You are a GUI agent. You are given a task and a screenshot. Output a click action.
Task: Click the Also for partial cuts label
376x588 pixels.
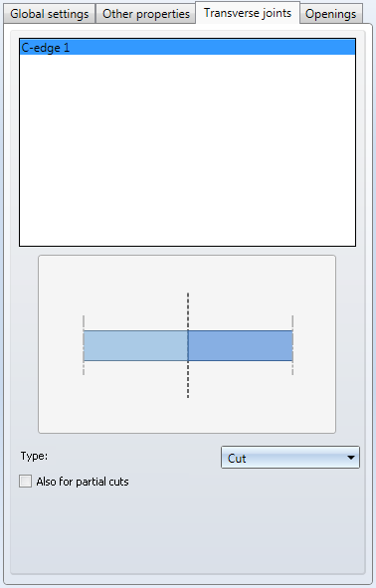pyautogui.click(x=83, y=482)
